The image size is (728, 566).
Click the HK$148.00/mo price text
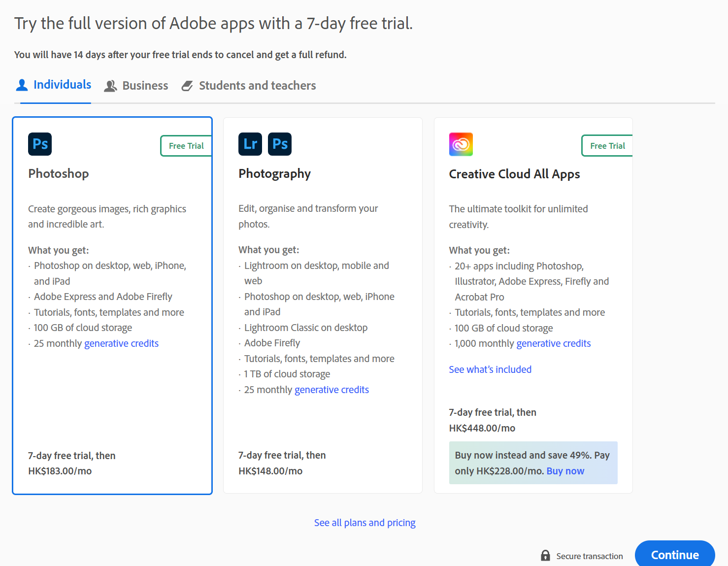(x=270, y=471)
